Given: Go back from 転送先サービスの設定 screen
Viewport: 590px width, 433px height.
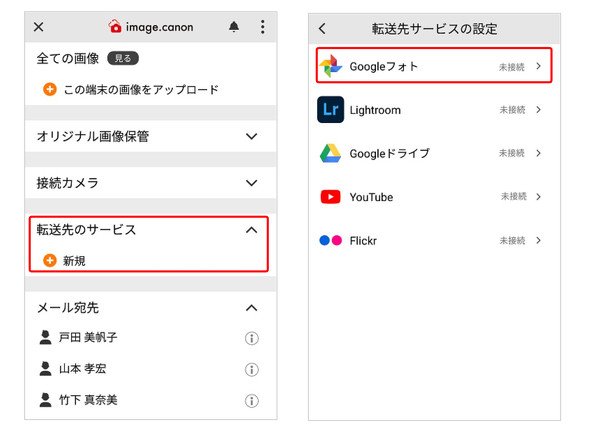Looking at the screenshot, I should (x=322, y=29).
